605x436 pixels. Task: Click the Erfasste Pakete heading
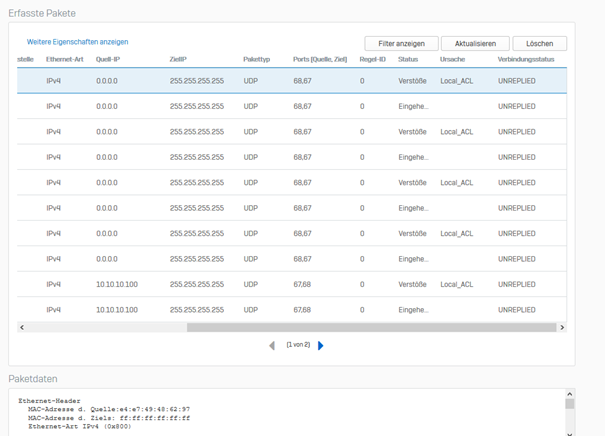[42, 13]
